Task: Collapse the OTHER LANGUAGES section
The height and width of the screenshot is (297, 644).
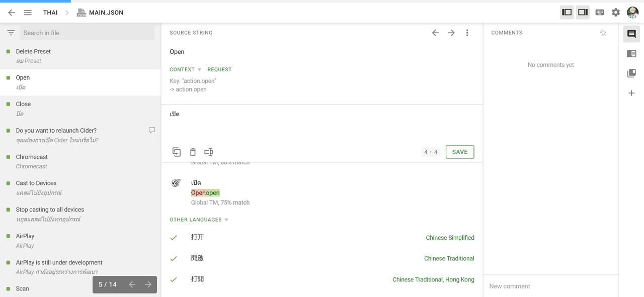Action: tap(199, 220)
